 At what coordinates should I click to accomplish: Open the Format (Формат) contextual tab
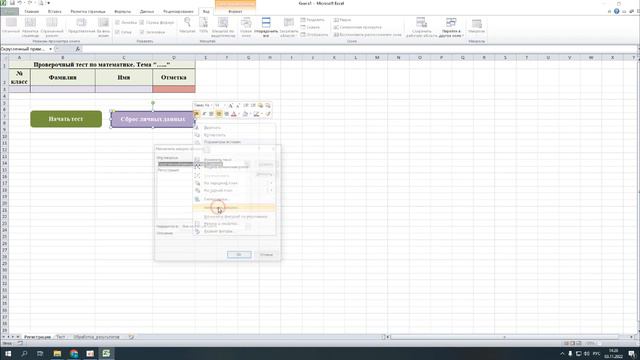pos(235,11)
